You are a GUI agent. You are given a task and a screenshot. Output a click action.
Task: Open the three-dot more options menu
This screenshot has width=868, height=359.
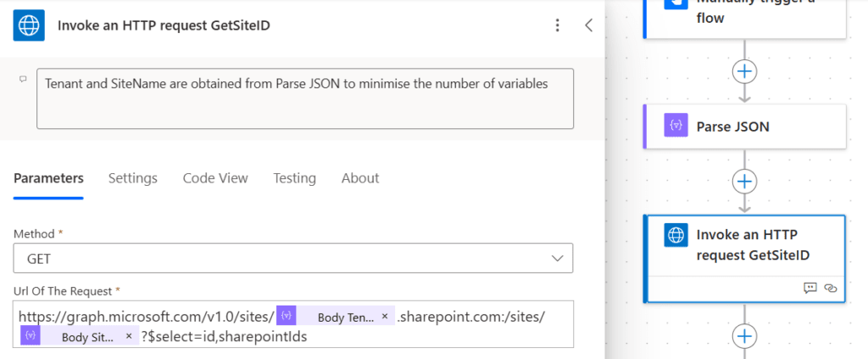coord(557,25)
